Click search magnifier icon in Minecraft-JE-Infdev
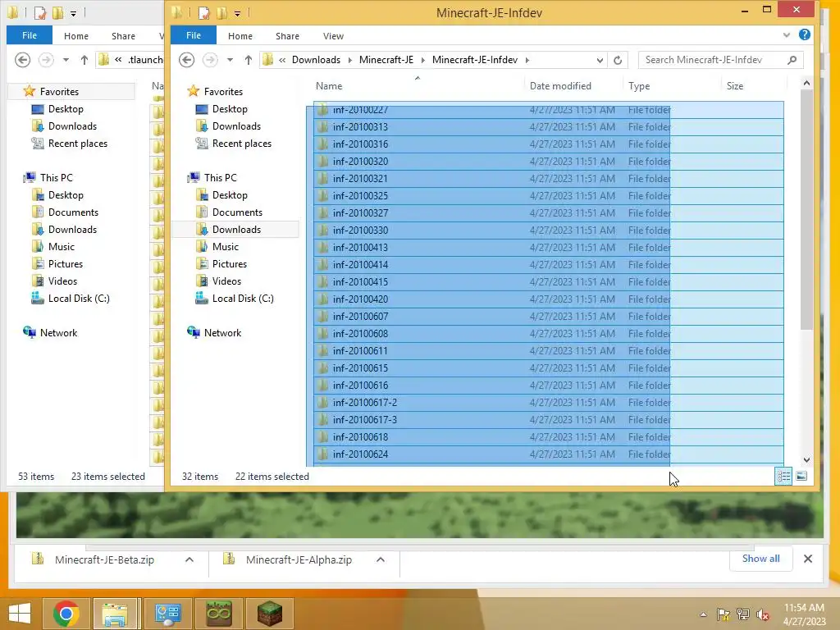The image size is (840, 630). (792, 60)
